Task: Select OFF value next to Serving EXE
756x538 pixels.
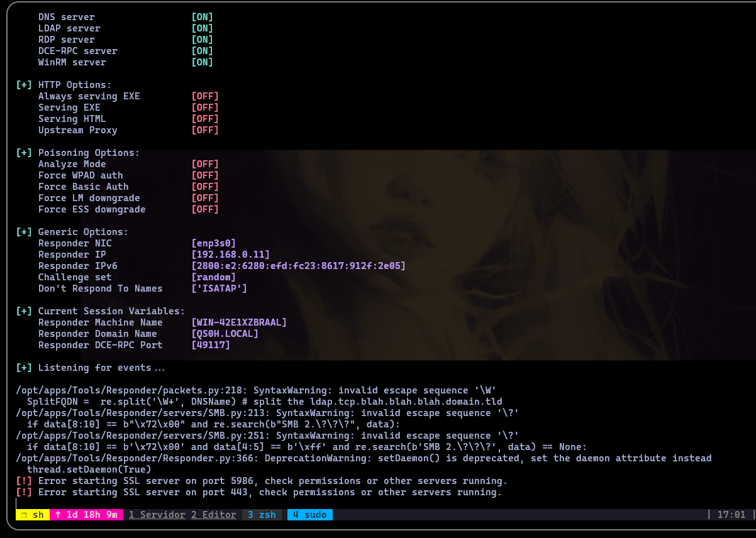Action: 205,107
